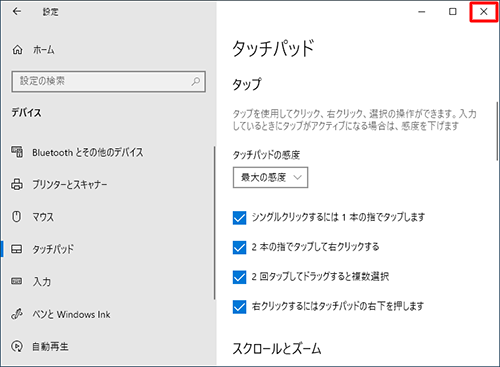Select the printer and scanner icon

17,184
